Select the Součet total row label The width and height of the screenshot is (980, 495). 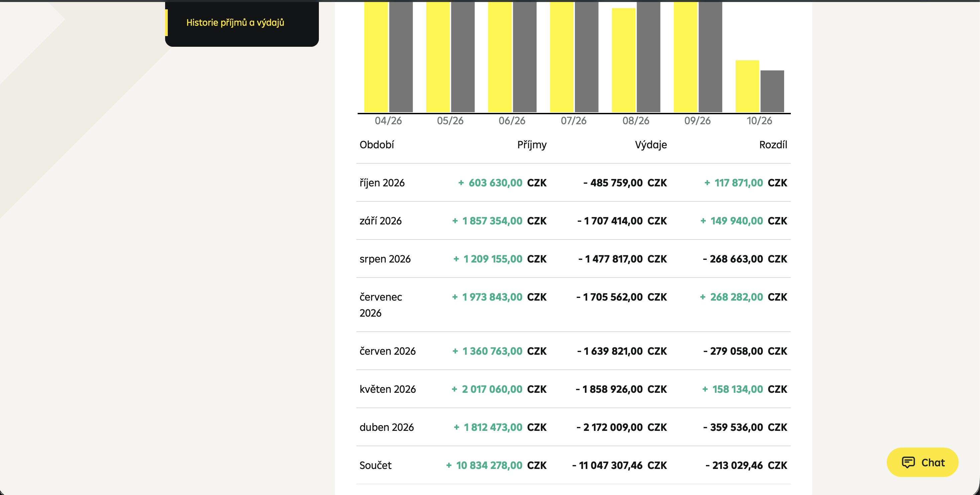[375, 465]
